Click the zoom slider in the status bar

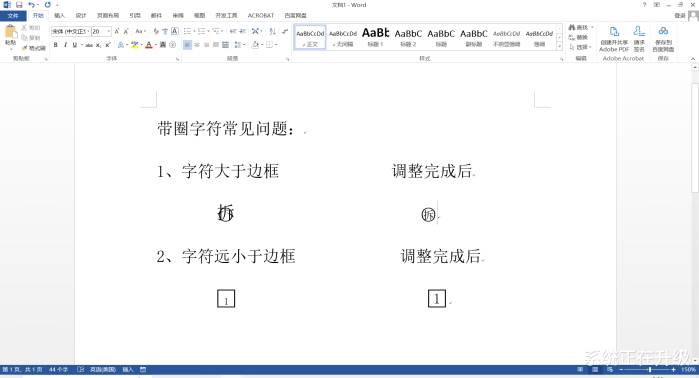pos(650,370)
